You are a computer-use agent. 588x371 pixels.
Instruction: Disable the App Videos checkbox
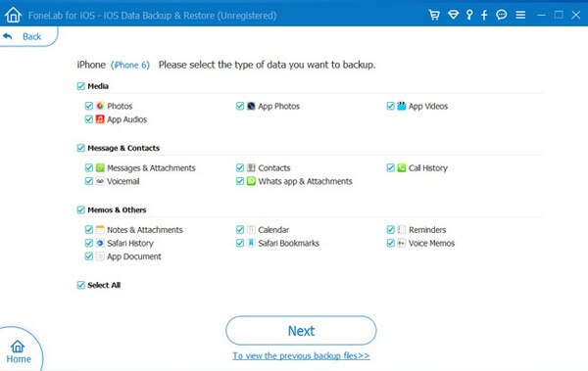(x=390, y=106)
